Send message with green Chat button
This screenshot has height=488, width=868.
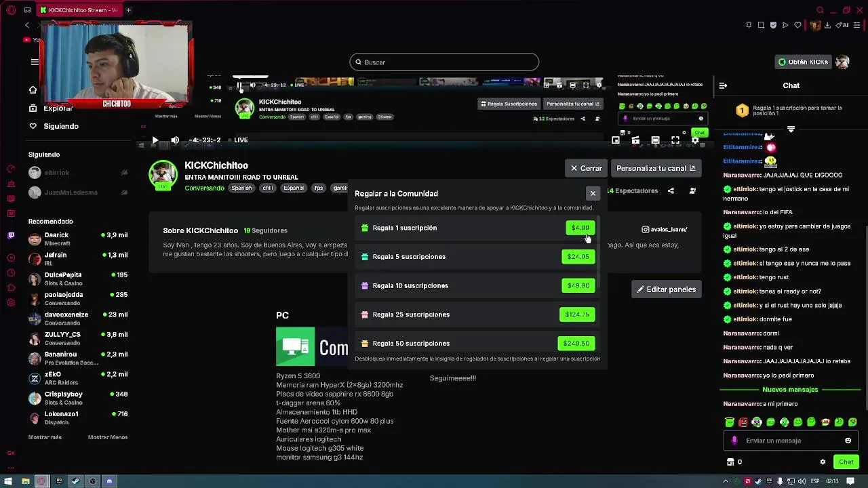(846, 462)
